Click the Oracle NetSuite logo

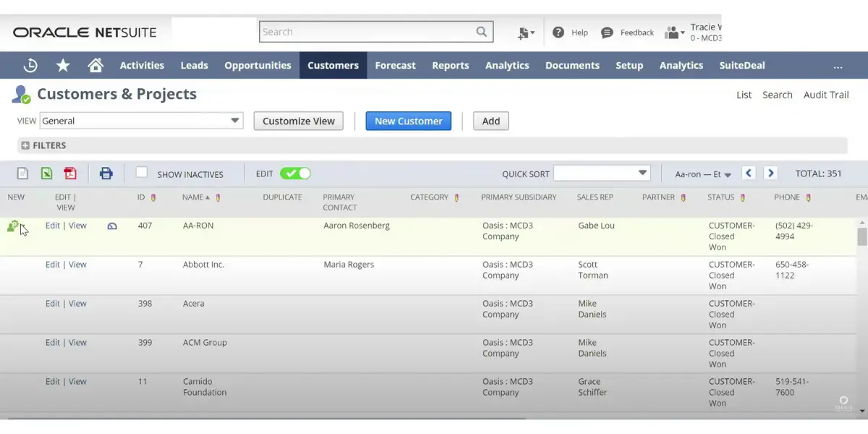(x=85, y=33)
